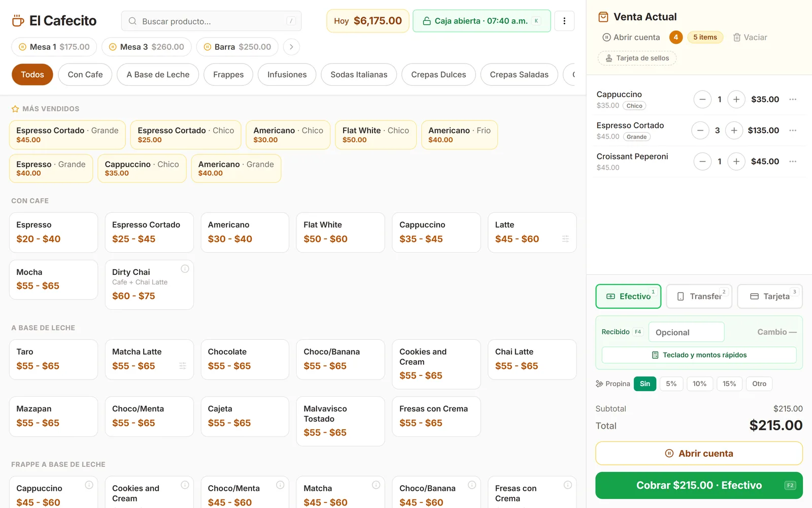Open Caja abierta status dropdown
This screenshot has width=812, height=508.
coord(482,21)
